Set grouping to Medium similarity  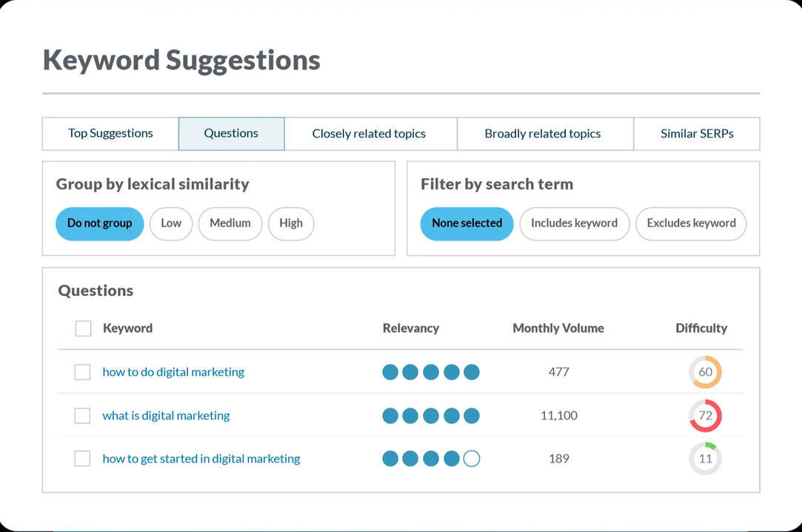[230, 223]
